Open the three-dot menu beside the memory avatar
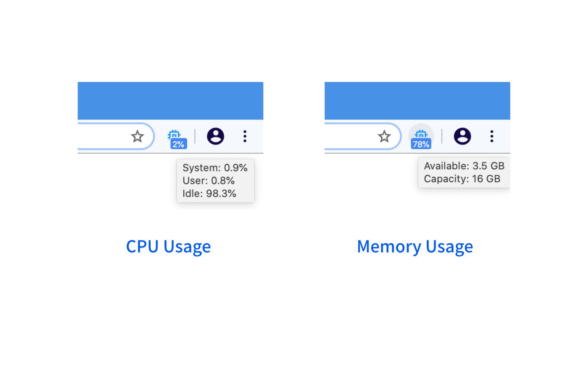The height and width of the screenshot is (368, 588). click(x=492, y=136)
